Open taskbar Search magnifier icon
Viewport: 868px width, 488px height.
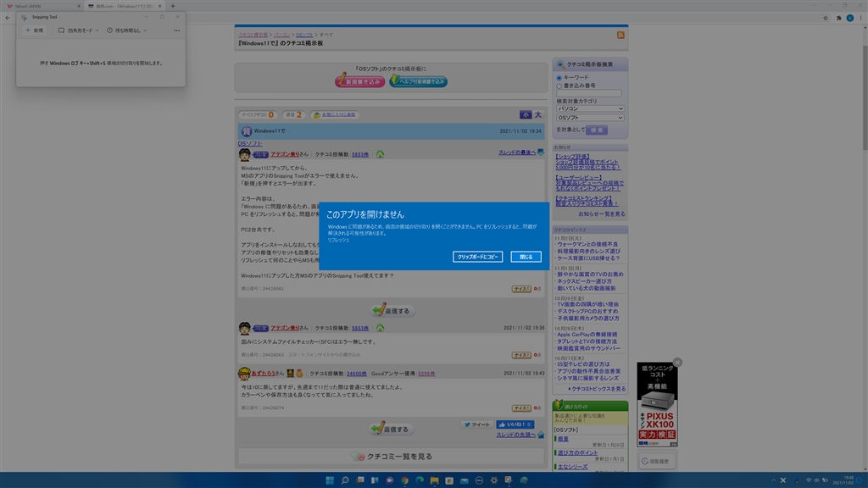click(x=344, y=480)
